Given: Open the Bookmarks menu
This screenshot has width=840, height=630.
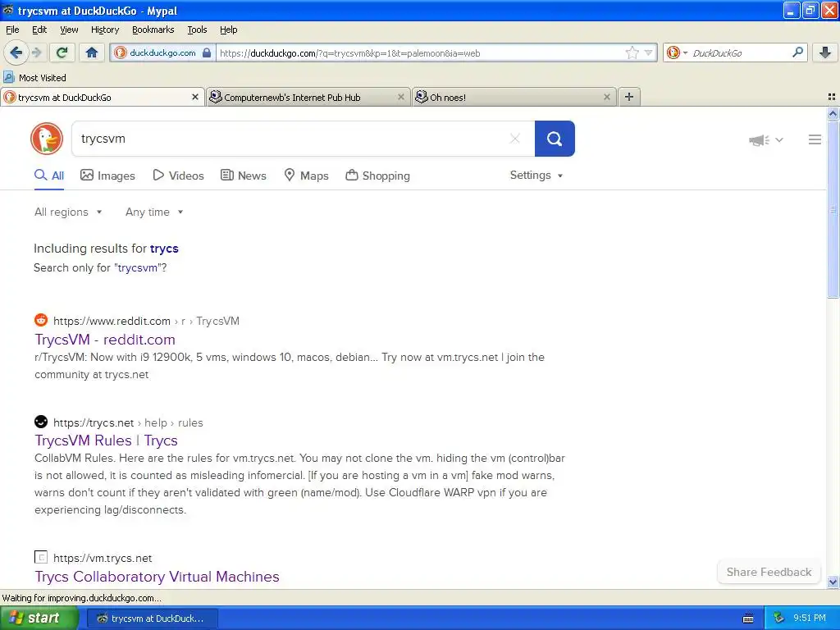Looking at the screenshot, I should (153, 30).
